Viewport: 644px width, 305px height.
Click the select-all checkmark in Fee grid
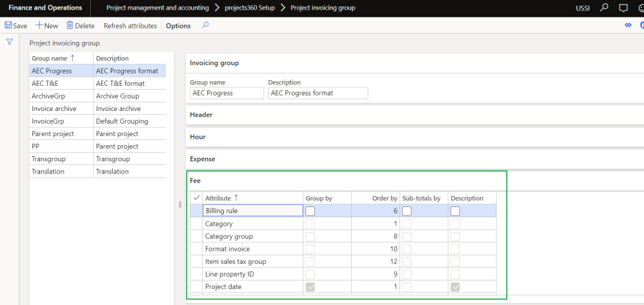[x=196, y=198]
